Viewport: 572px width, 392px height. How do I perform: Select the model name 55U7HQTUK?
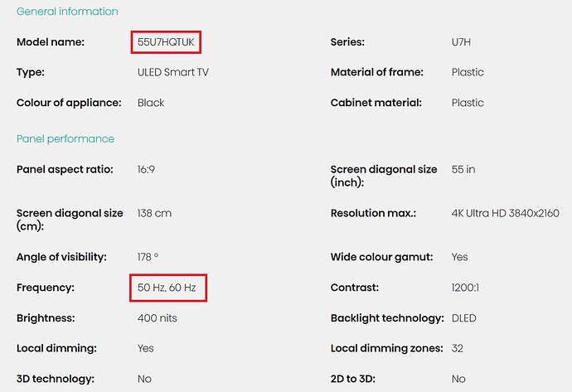click(x=166, y=42)
